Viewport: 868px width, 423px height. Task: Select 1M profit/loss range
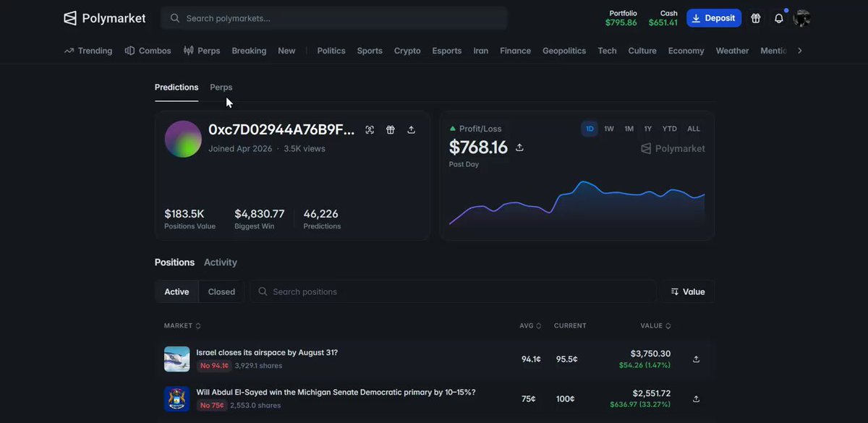(x=629, y=129)
